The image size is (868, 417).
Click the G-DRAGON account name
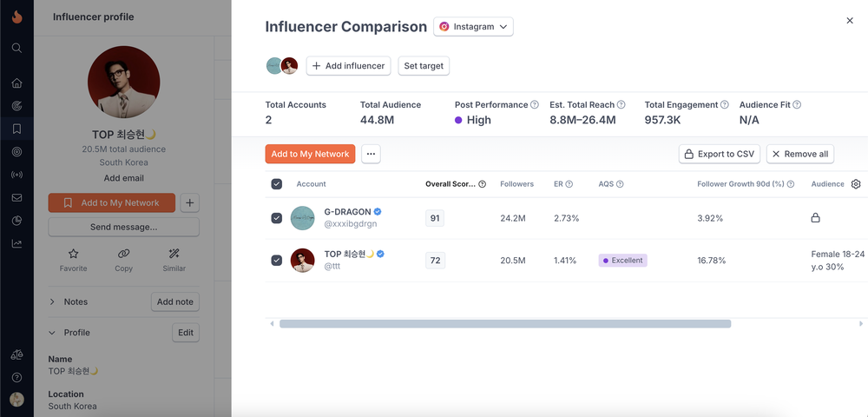(x=348, y=212)
